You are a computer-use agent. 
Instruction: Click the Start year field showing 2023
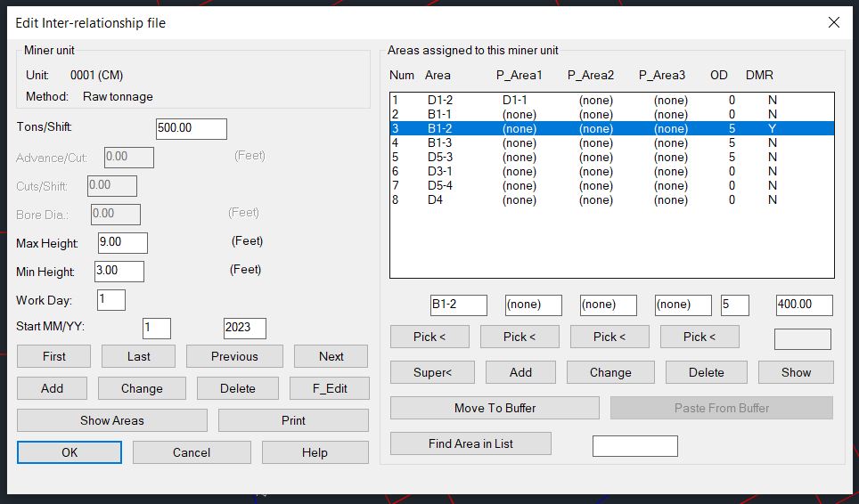[x=245, y=329]
